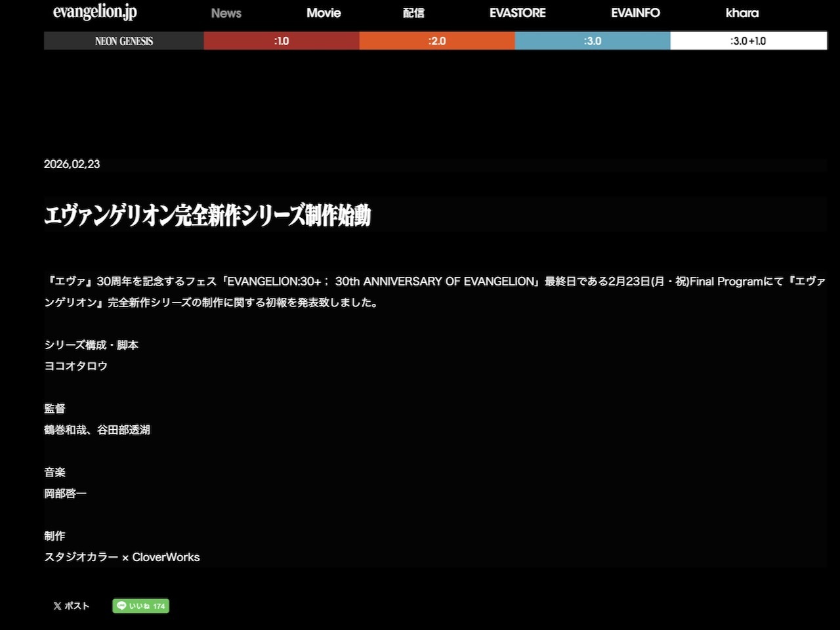
Task: Open the News menu item
Action: [226, 13]
